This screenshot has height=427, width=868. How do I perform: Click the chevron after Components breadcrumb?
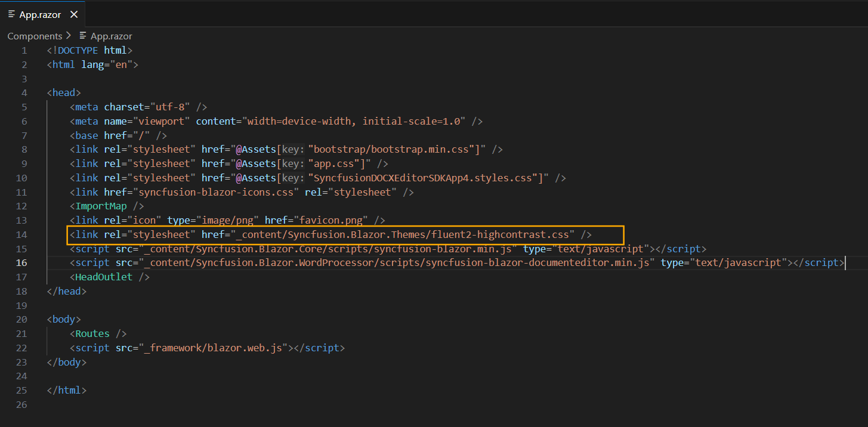tap(68, 36)
